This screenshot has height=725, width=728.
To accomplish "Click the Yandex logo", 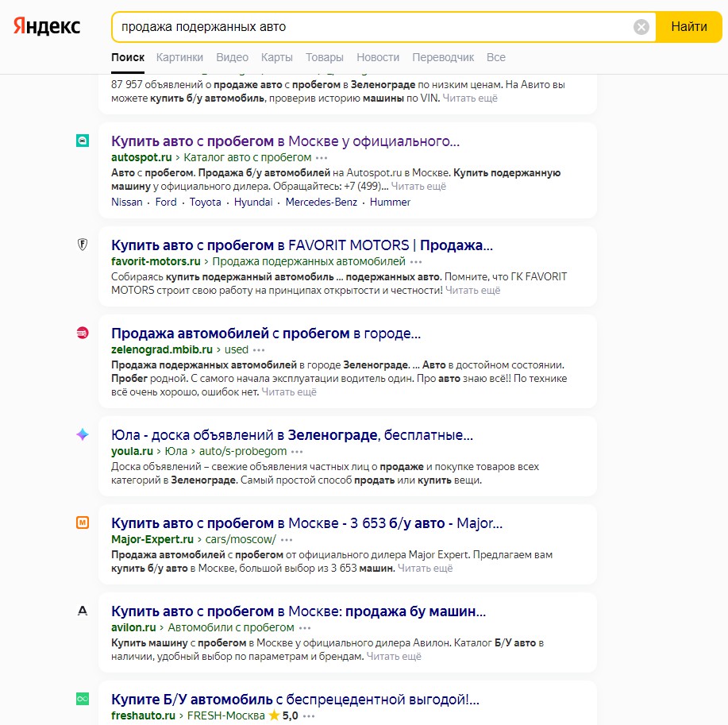I will point(47,26).
